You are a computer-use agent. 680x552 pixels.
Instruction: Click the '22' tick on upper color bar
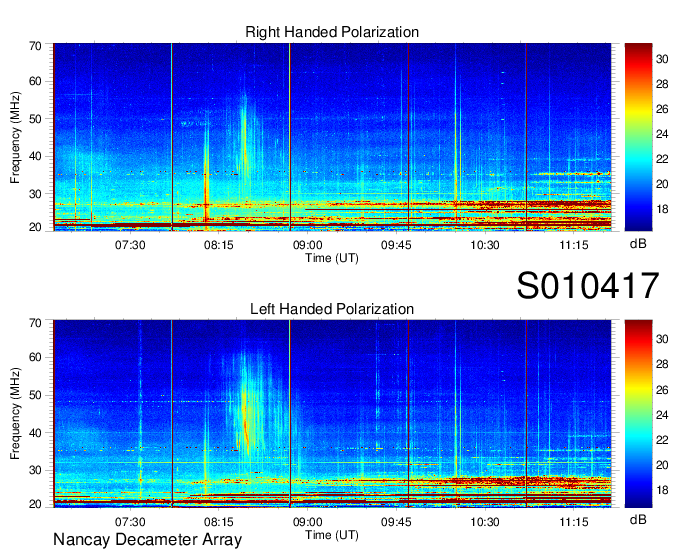[x=662, y=159]
